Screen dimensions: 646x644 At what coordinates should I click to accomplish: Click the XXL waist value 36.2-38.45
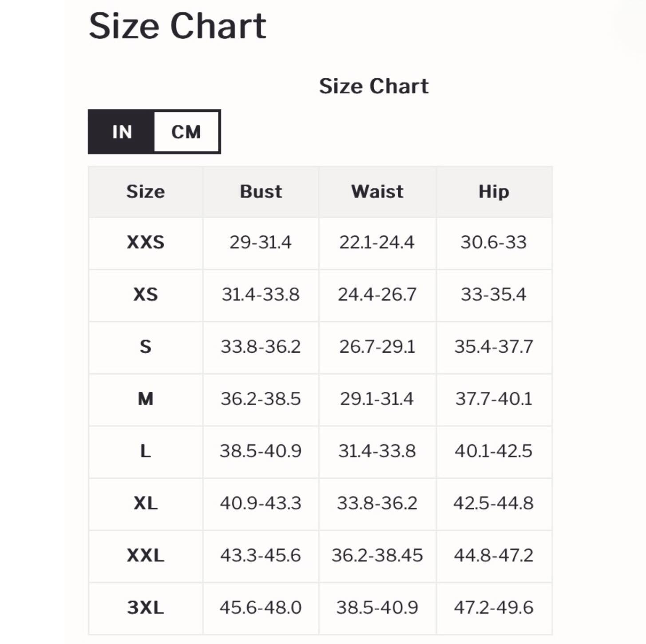tap(377, 556)
